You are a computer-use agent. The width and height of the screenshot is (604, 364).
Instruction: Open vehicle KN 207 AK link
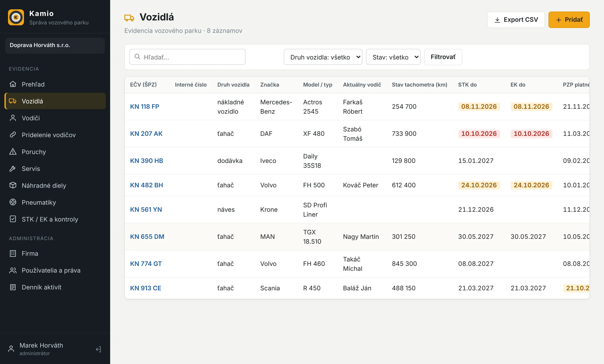[x=146, y=133]
